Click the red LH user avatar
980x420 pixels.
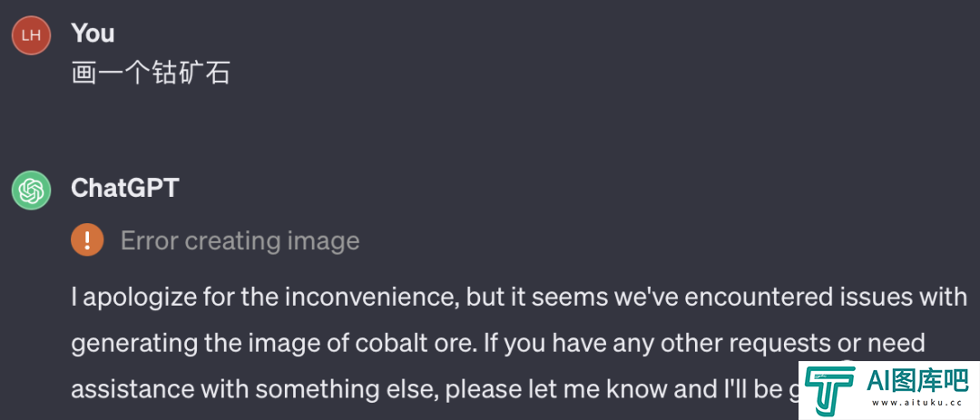pos(31,35)
